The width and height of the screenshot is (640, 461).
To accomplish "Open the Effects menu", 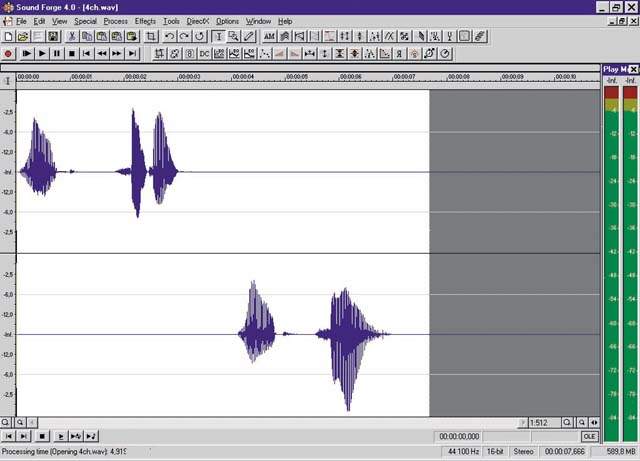I will click(x=145, y=21).
